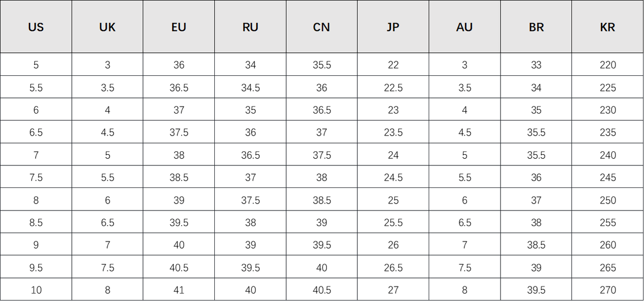The width and height of the screenshot is (644, 301).
Task: Click the 4.5 cell in AU column
Action: point(464,133)
